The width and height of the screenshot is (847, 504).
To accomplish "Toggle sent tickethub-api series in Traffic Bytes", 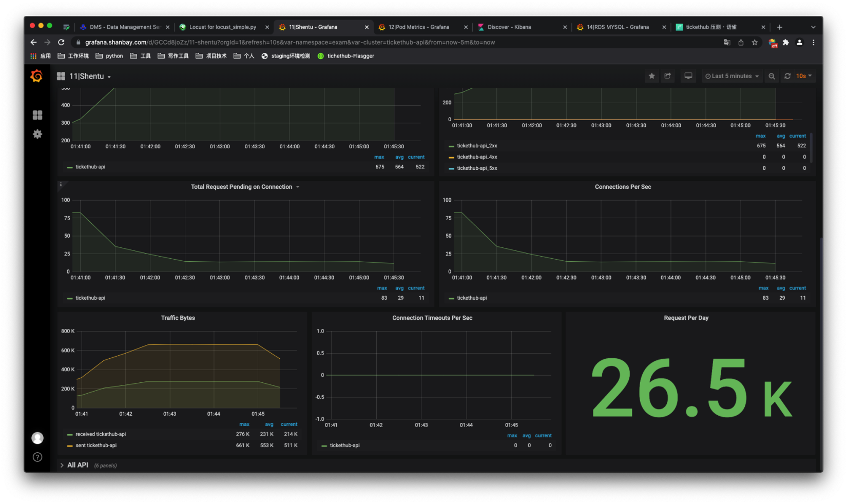I will tap(96, 445).
